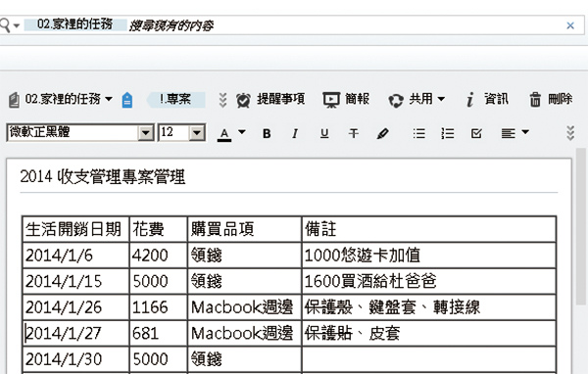588x374 pixels.
Task: Open the 微軟正黑體 font family dropdown
Action: (x=146, y=132)
